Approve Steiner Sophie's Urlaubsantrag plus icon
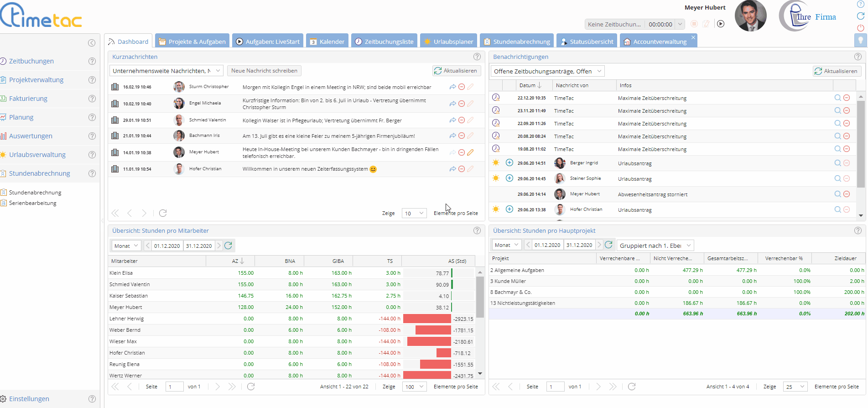 (x=509, y=178)
